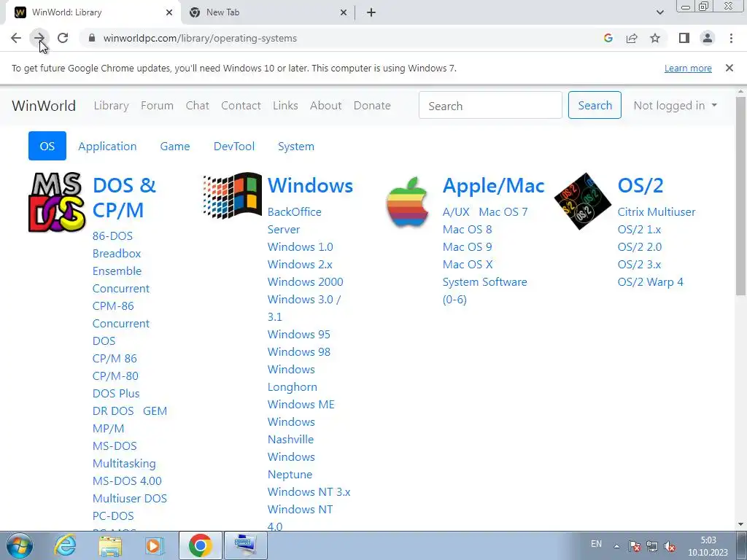Expand the Not logged in dropdown
The height and width of the screenshot is (560, 747).
(x=675, y=105)
